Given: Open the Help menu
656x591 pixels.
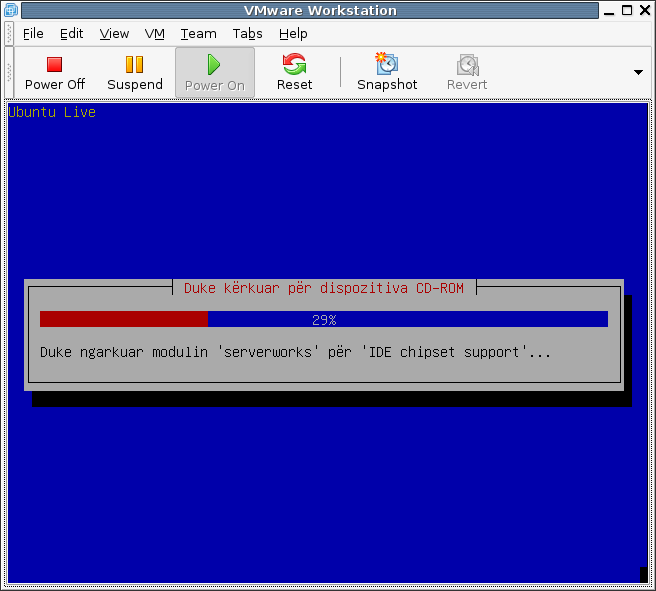Looking at the screenshot, I should coord(293,33).
